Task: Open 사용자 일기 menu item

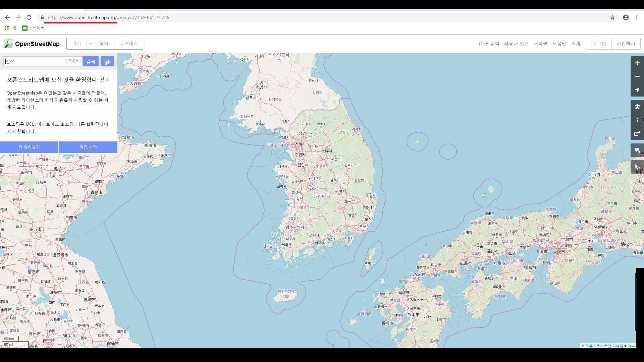Action: (x=516, y=44)
